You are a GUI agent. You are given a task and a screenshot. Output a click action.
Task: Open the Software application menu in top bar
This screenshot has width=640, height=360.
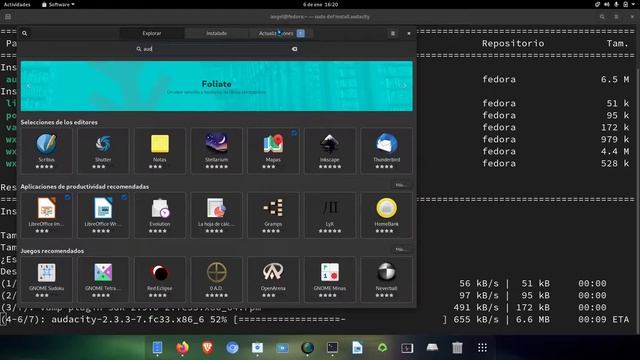tap(58, 4)
